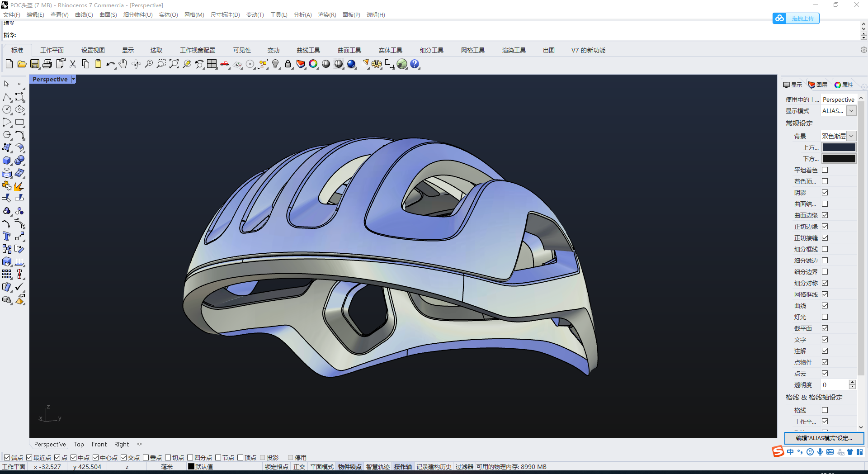Toggle the 平坦着色 checkbox
Viewport: 868px width, 474px height.
[825, 170]
